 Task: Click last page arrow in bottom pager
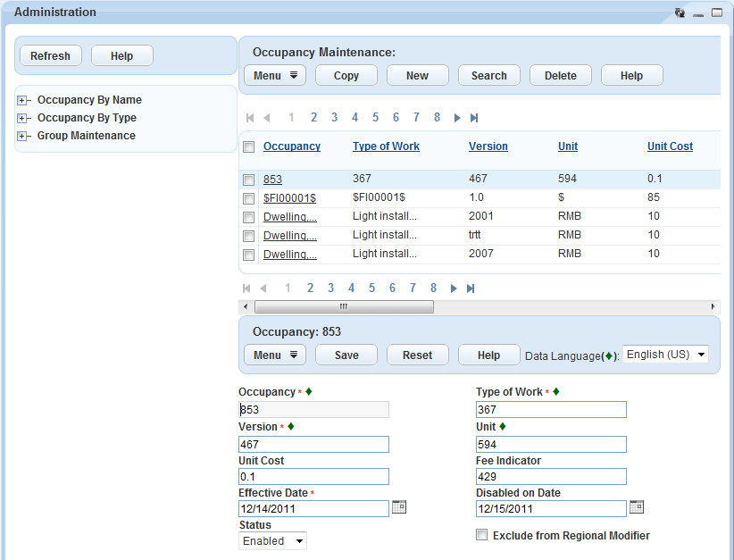(471, 288)
